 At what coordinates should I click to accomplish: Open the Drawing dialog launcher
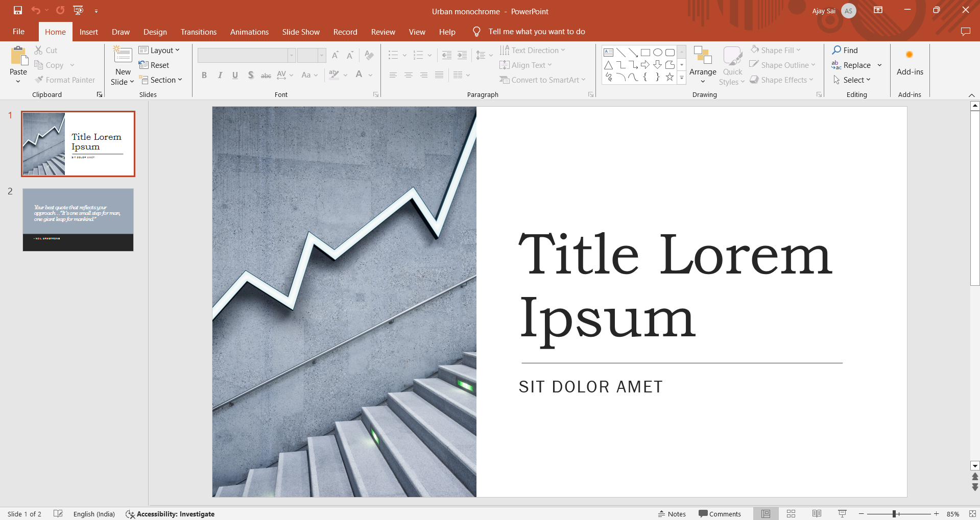pyautogui.click(x=819, y=94)
